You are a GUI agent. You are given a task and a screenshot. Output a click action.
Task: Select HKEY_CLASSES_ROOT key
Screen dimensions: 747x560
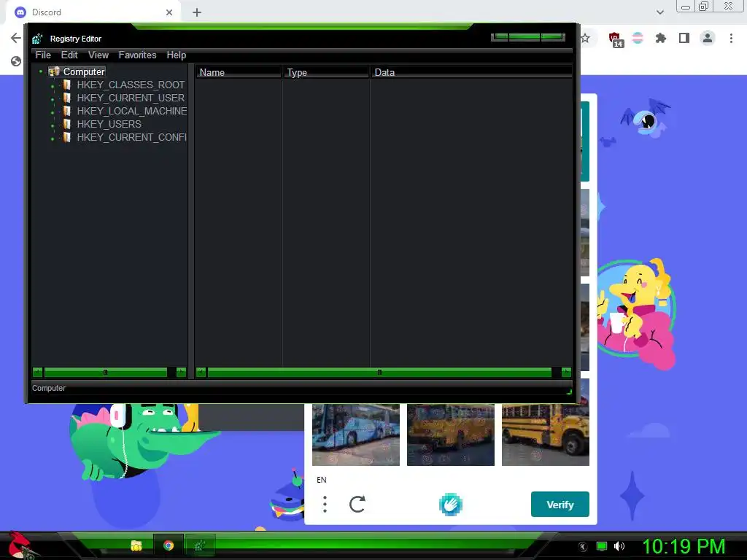(x=131, y=85)
